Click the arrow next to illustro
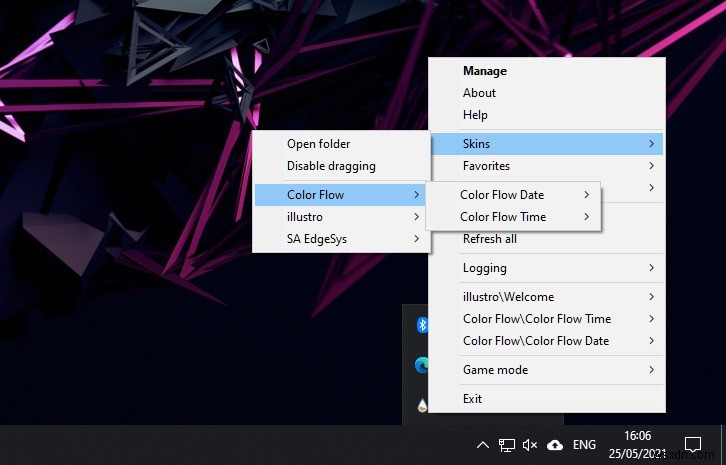This screenshot has width=726, height=465. click(x=417, y=217)
